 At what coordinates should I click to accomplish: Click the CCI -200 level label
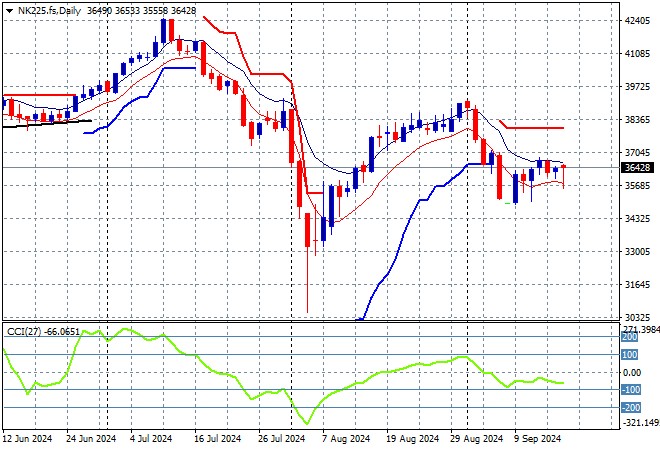(631, 407)
